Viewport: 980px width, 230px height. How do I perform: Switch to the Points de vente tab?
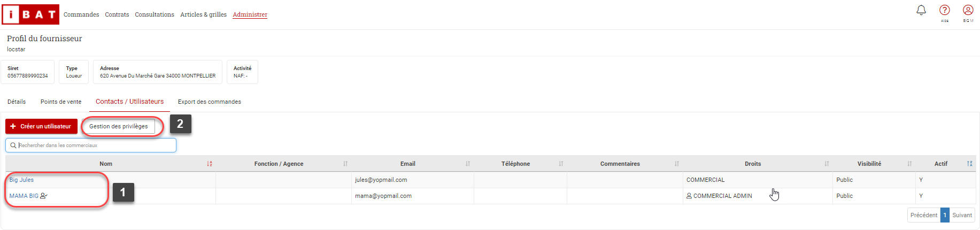pyautogui.click(x=61, y=102)
